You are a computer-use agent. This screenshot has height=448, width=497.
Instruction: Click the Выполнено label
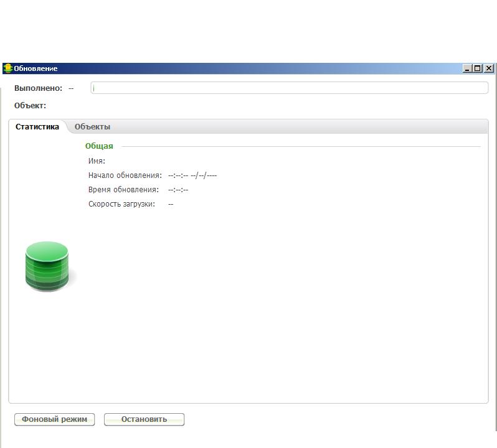38,88
